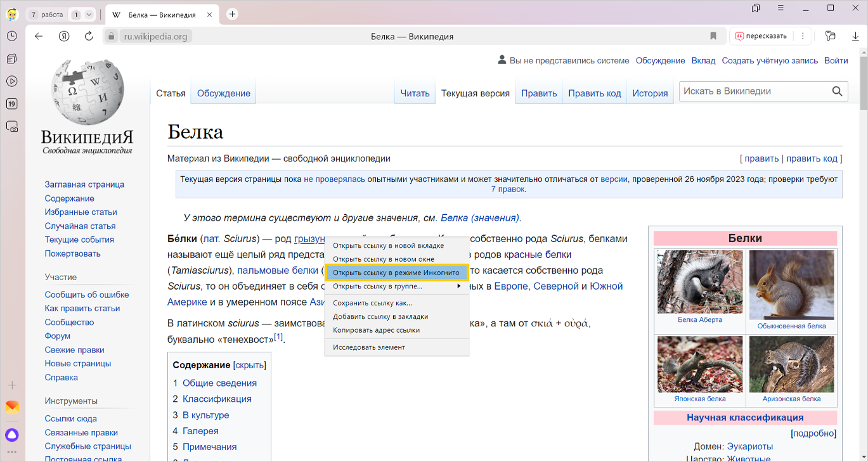Click the Wikipedia search magnifier icon

[x=838, y=91]
